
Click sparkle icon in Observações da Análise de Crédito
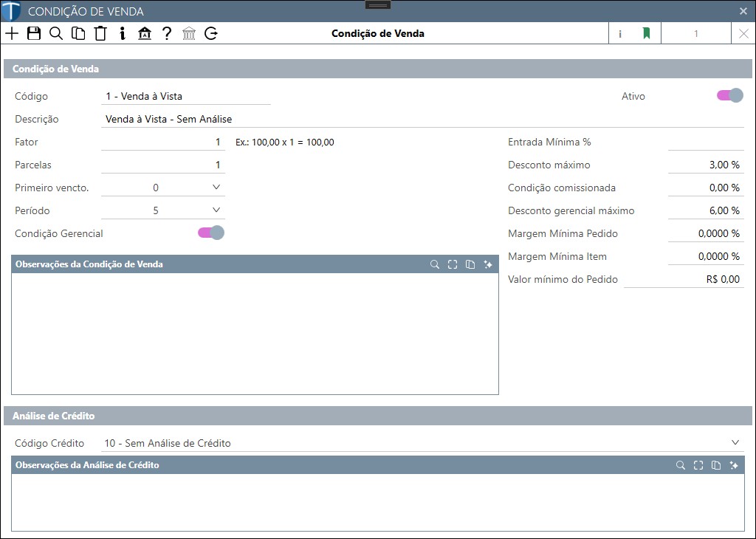coord(734,465)
